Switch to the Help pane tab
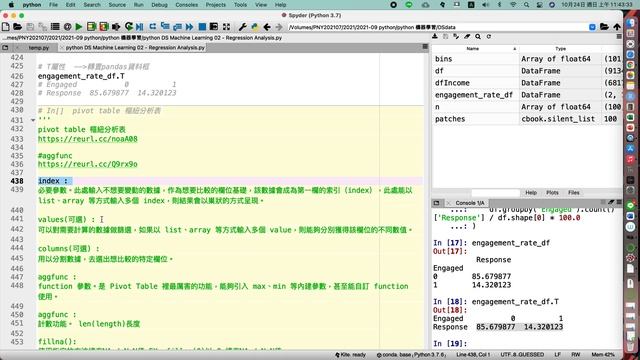Screen dimensions: 640x360 (531, 192)
